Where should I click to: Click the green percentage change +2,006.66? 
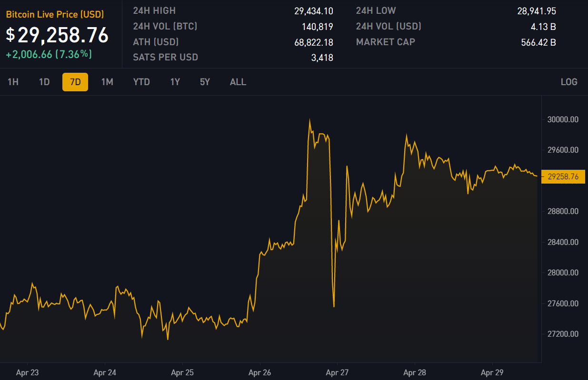tap(49, 54)
